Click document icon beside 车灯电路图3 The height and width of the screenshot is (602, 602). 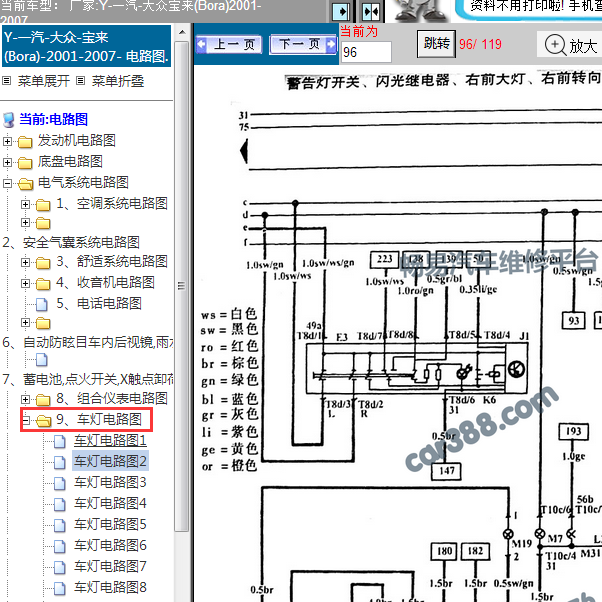pos(60,483)
